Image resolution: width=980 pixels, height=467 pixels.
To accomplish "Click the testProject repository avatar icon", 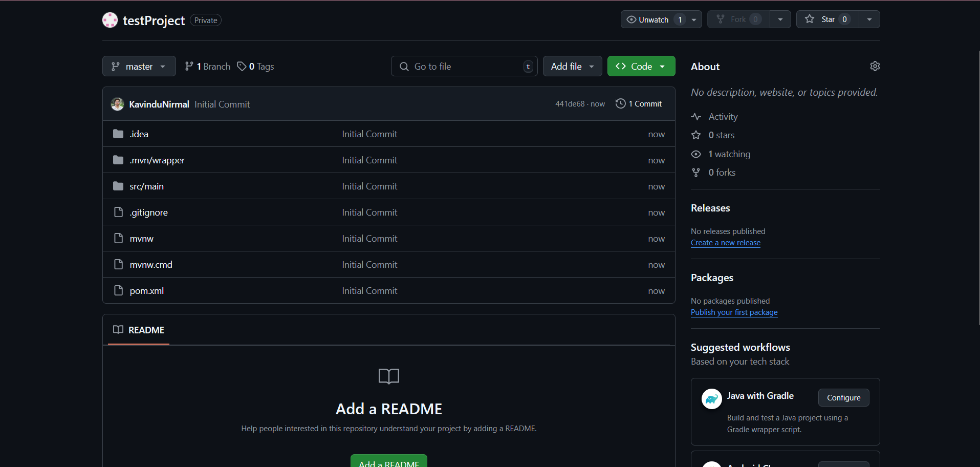I will (x=110, y=20).
